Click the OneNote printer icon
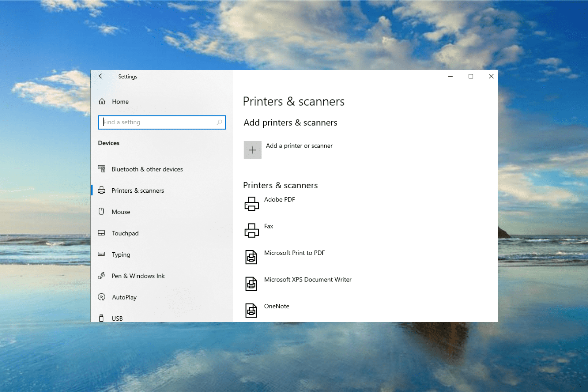588x392 pixels. point(251,311)
